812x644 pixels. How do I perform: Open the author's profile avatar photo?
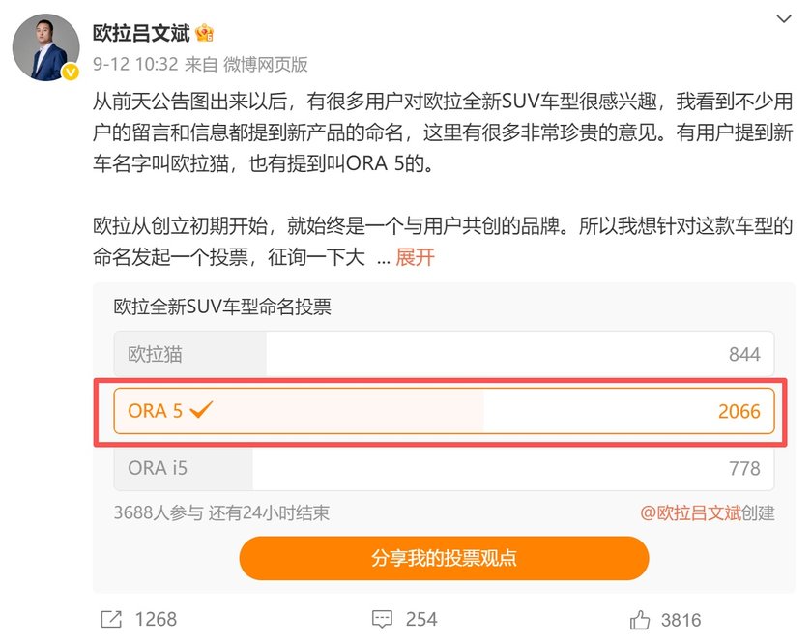tap(45, 46)
